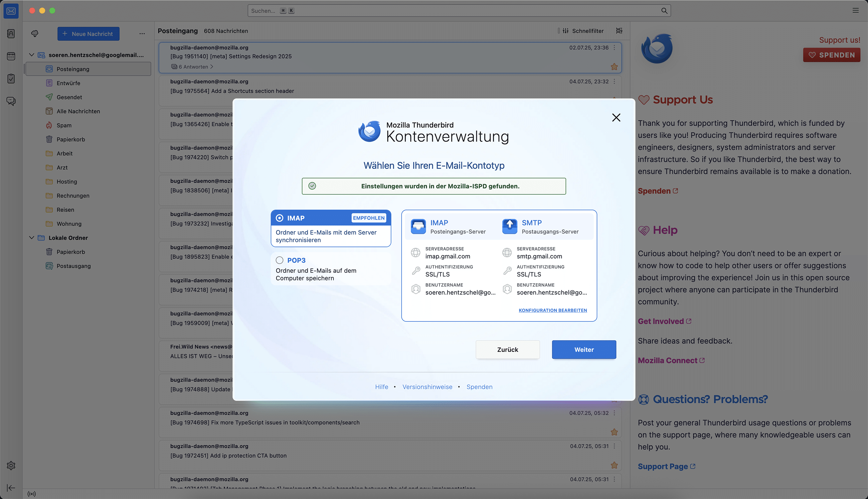Open more menu for Bug 1975564 message
Viewport: 868px width, 499px height.
(614, 82)
